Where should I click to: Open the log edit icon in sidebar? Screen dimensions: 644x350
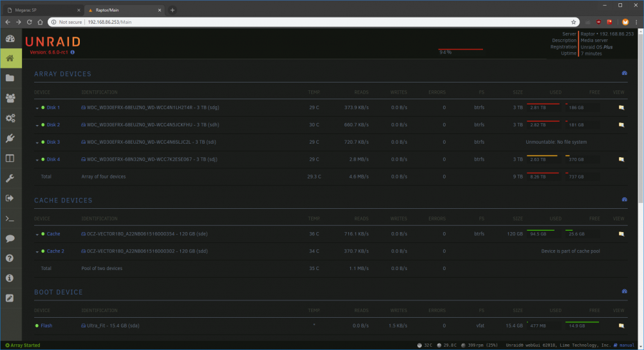click(x=10, y=298)
